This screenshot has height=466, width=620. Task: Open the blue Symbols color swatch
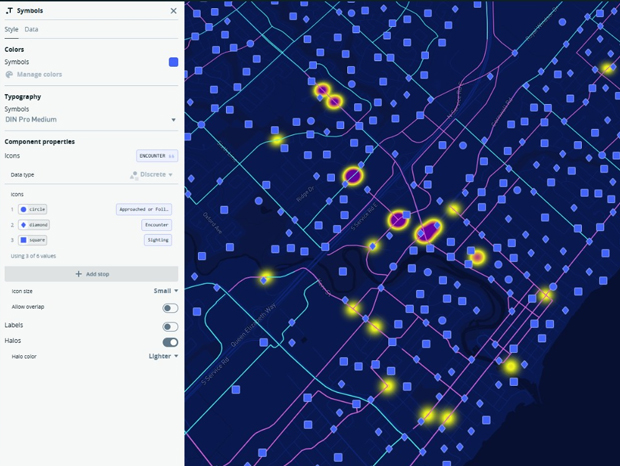173,62
